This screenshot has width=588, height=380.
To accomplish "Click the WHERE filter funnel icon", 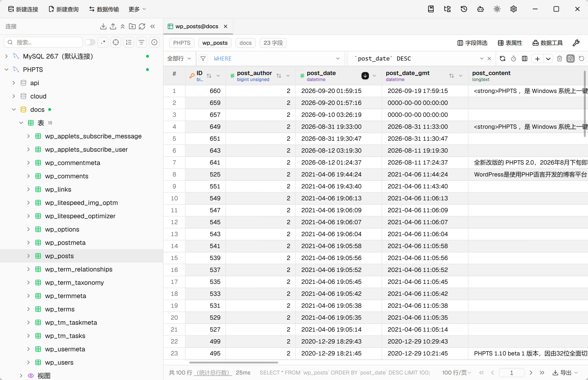I will click(203, 59).
